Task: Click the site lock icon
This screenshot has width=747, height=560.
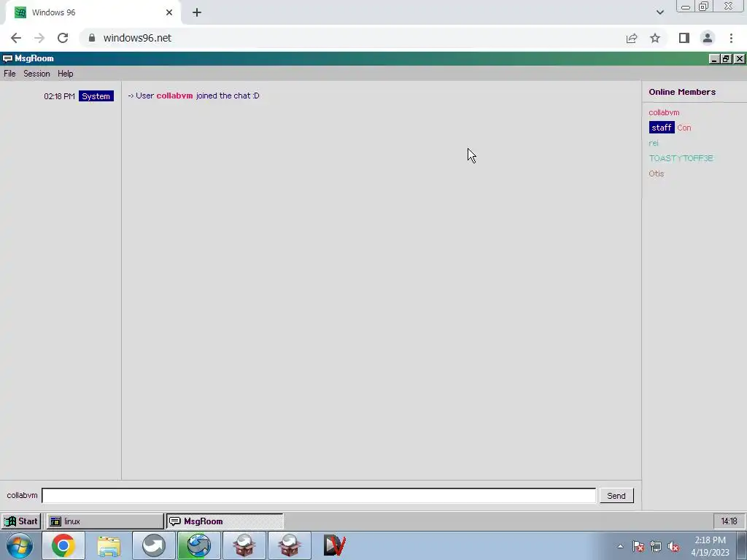Action: [92, 38]
